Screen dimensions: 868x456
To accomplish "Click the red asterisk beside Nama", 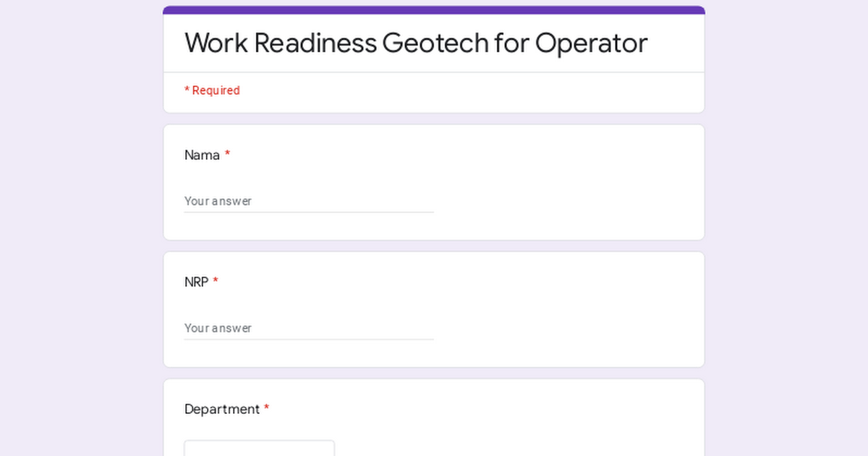I will (227, 155).
